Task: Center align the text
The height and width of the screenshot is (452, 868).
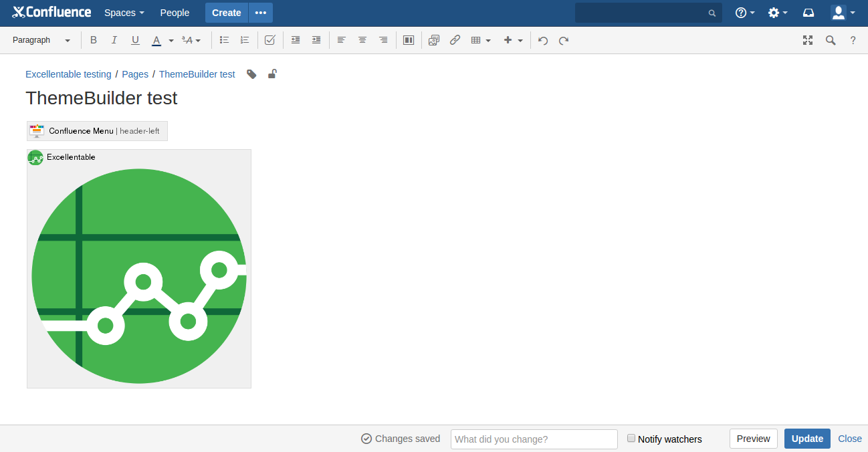Action: click(362, 40)
